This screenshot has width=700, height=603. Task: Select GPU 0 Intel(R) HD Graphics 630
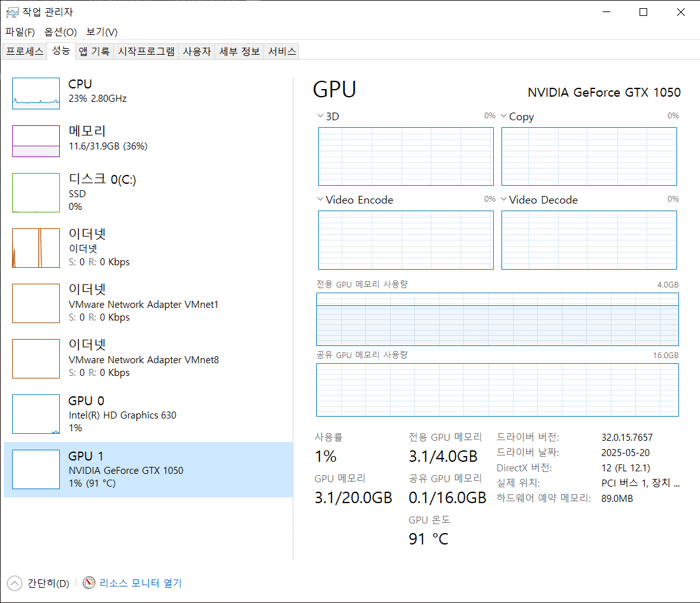tap(148, 413)
